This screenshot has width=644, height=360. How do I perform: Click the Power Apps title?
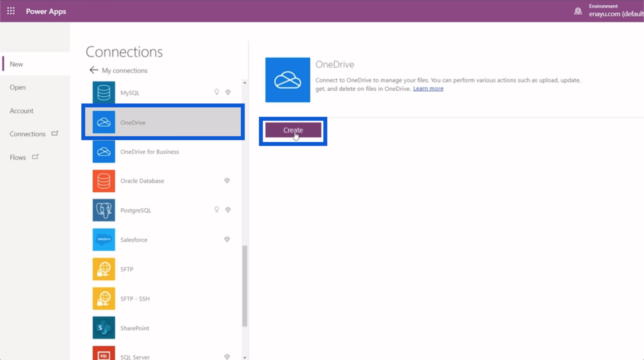coord(46,12)
